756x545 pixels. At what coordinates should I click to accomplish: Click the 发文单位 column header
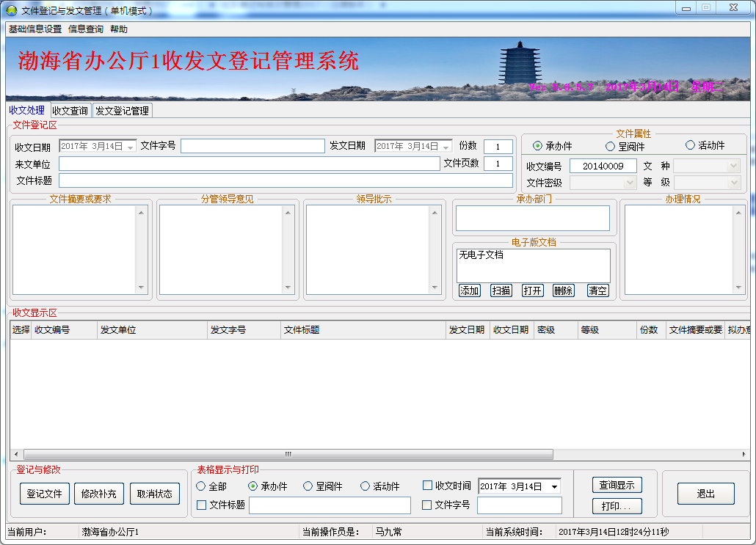(x=153, y=330)
